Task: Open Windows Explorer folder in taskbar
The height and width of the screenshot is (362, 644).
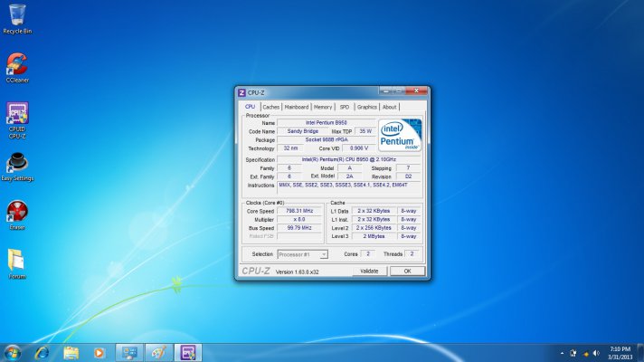Action: 71,353
